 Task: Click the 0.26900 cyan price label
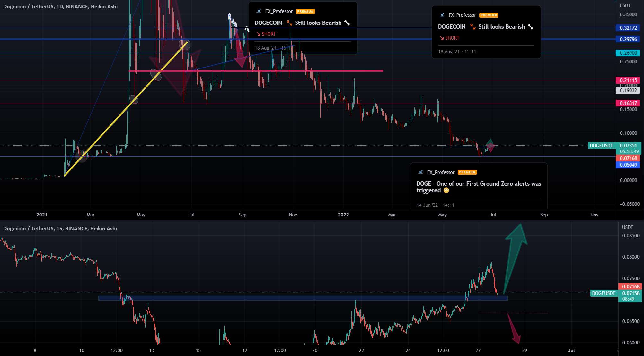pos(628,53)
